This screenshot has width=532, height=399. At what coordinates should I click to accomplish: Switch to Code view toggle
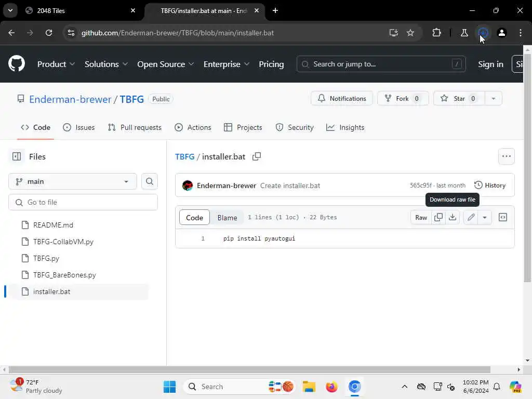(x=194, y=218)
